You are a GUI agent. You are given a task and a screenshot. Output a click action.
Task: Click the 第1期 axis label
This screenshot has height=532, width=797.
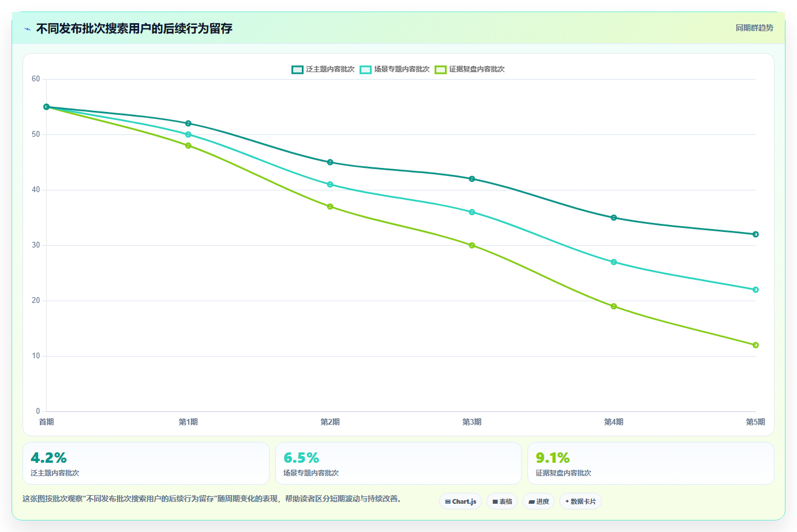188,422
